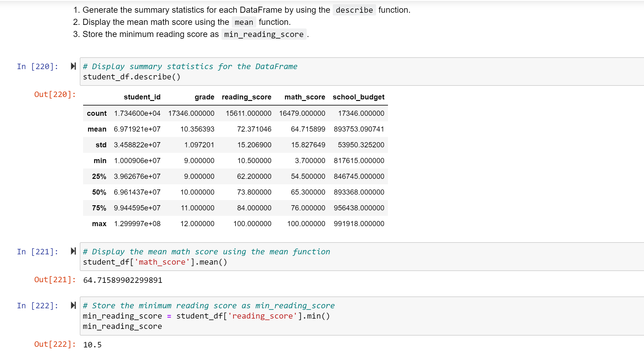644x358 pixels.
Task: Click the reading_score 50% value 73.800000
Action: 254,192
